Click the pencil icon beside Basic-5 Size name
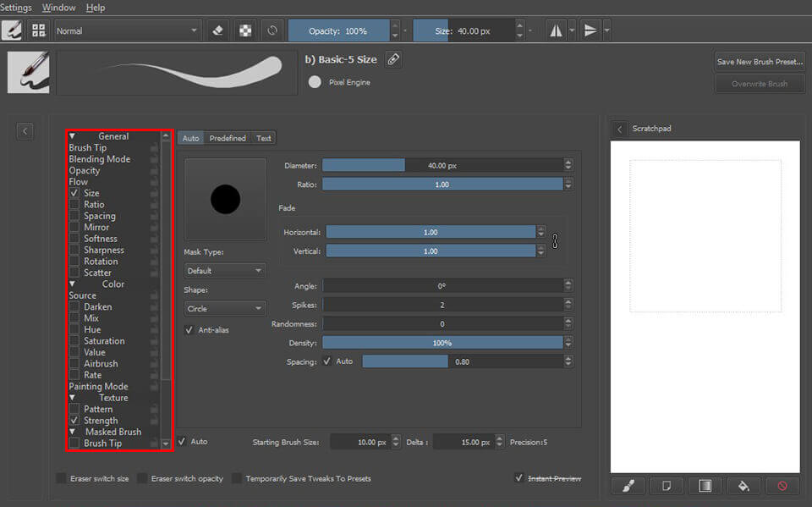 [x=392, y=59]
